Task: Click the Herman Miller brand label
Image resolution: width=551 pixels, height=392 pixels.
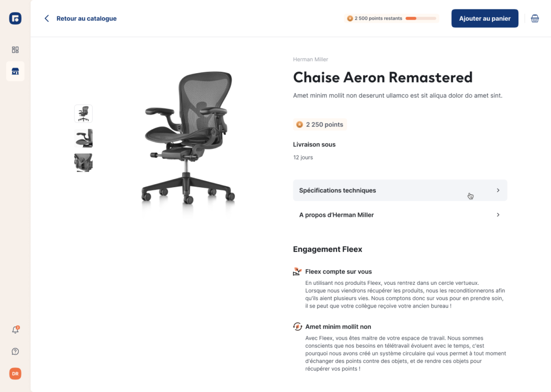Action: coord(311,59)
